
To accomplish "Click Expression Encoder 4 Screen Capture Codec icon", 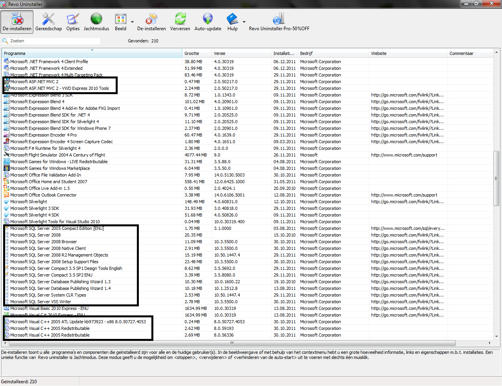I will 6,142.
